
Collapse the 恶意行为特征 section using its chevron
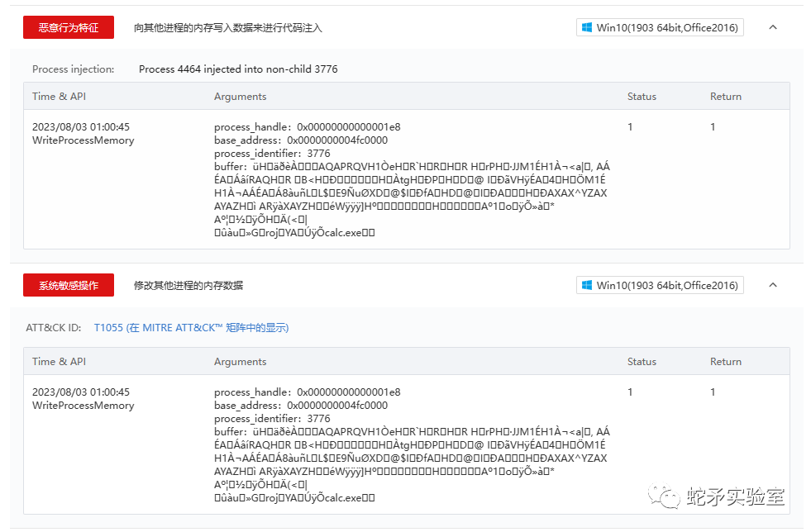coord(772,26)
